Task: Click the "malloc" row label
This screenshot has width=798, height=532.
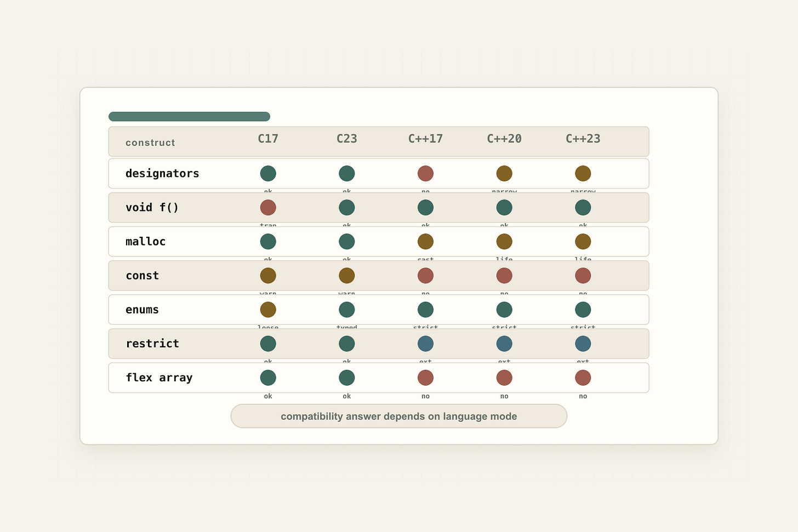Action: pyautogui.click(x=145, y=242)
